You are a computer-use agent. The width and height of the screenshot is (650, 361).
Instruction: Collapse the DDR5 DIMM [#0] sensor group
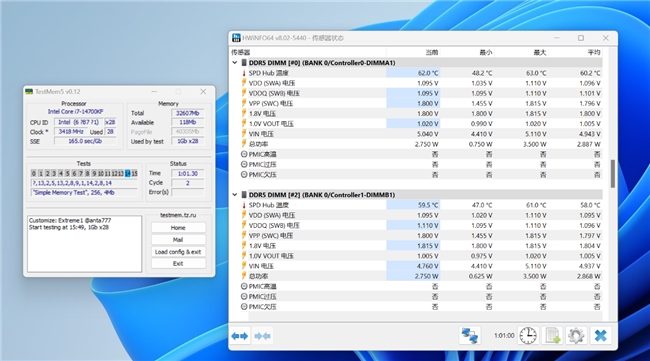coord(235,63)
